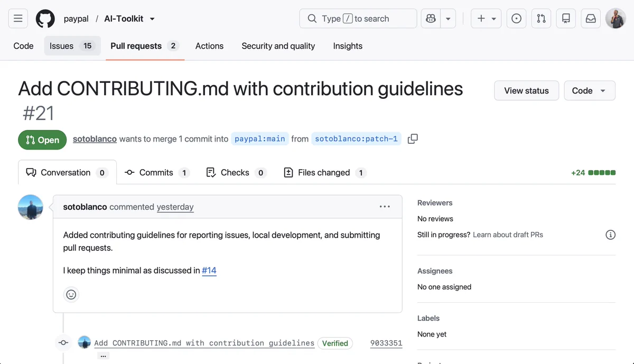Click the yesterday timestamp link
Screen dimensions: 634x364
[x=175, y=207]
